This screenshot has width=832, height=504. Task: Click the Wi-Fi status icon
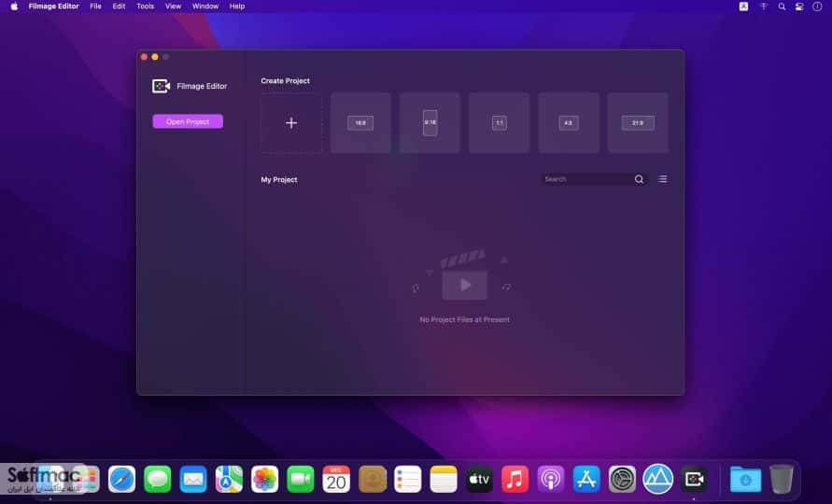[764, 7]
